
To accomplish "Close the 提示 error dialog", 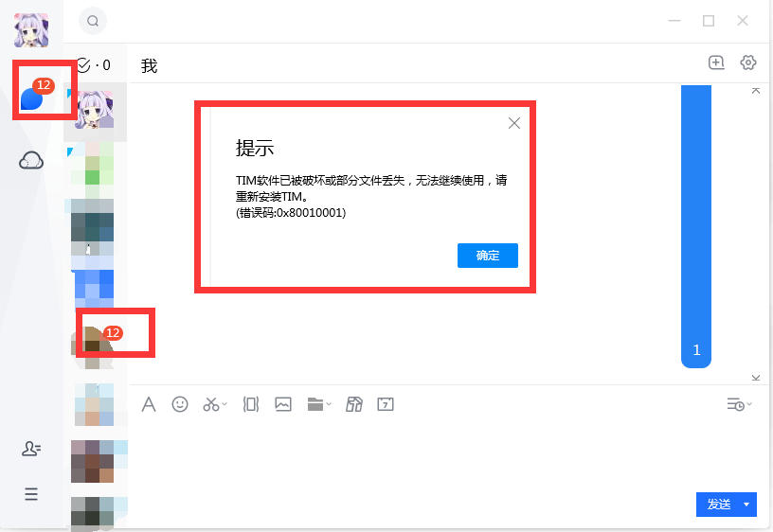I will click(514, 123).
